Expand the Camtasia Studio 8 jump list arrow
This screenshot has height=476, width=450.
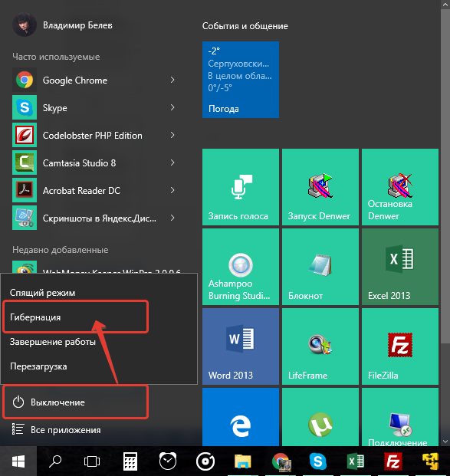pos(172,162)
